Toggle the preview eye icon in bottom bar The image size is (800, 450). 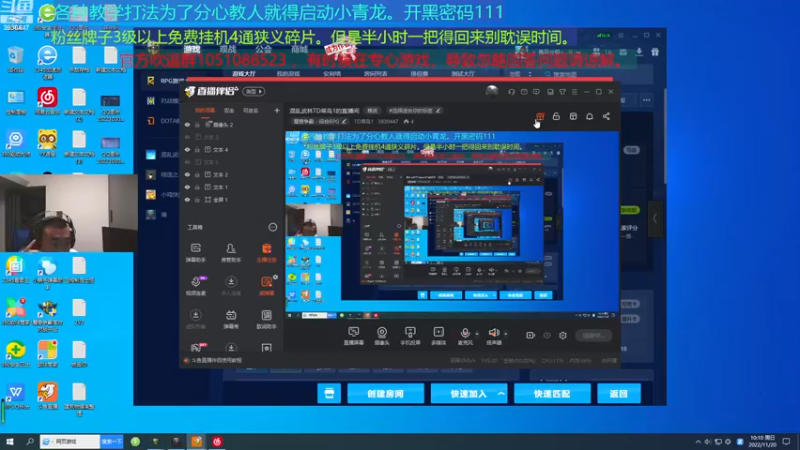pos(547,335)
